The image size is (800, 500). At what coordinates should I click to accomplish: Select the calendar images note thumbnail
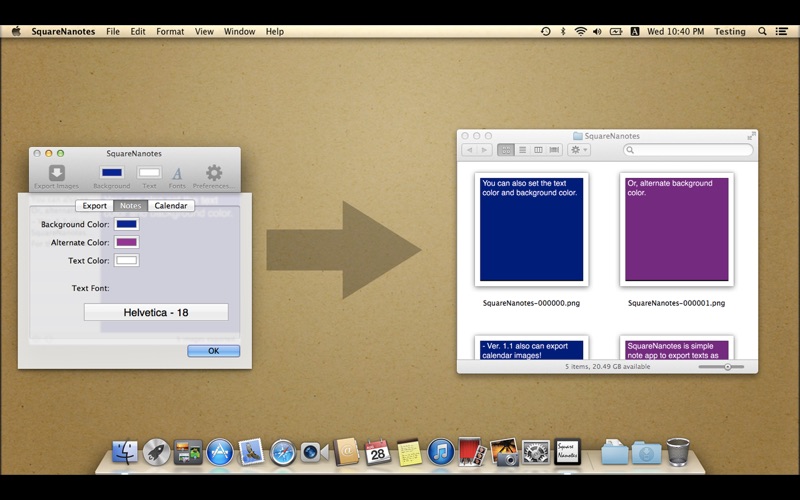(532, 348)
